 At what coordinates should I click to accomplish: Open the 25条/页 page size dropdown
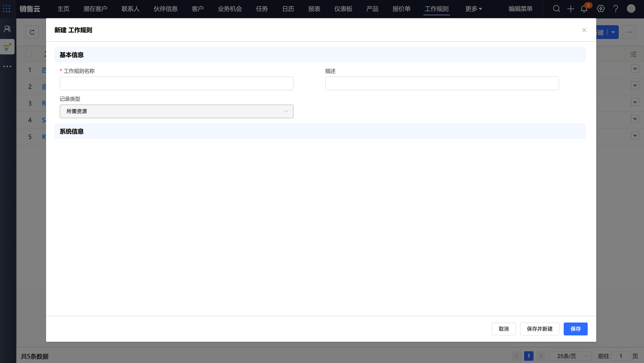point(570,356)
